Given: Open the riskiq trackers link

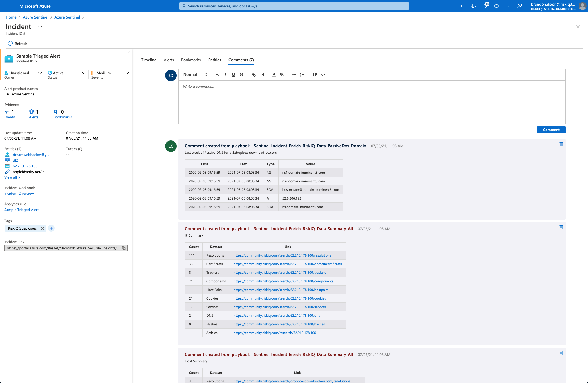Looking at the screenshot, I should click(x=280, y=273).
